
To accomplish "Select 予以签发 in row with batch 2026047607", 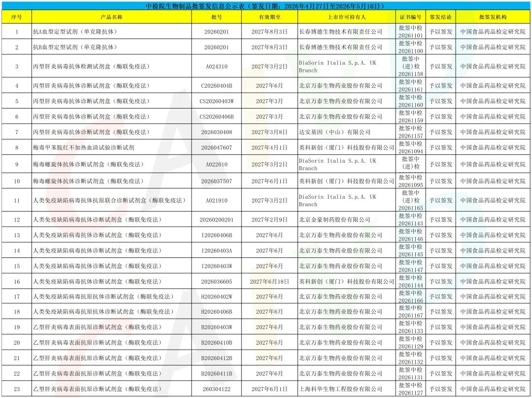I will pos(441,148).
